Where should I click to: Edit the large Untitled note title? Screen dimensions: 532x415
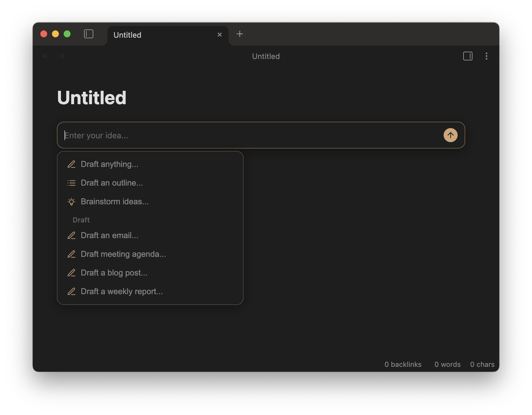click(92, 98)
